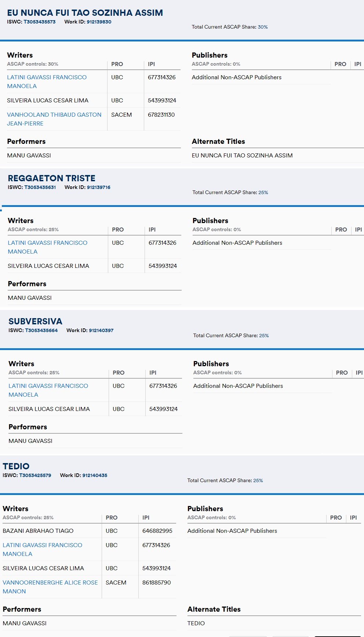Screen dimensions: 364x637
Task: Click Work ID 912139716
Action: click(98, 188)
